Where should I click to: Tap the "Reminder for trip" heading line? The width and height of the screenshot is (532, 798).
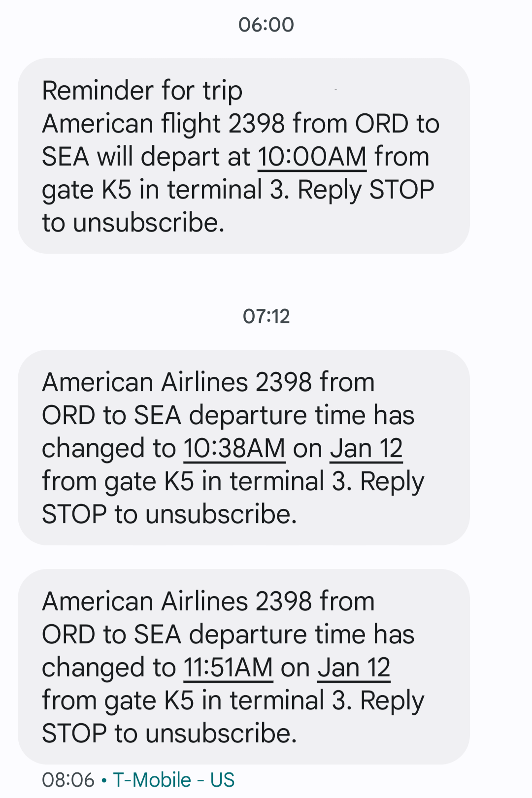pos(142,91)
